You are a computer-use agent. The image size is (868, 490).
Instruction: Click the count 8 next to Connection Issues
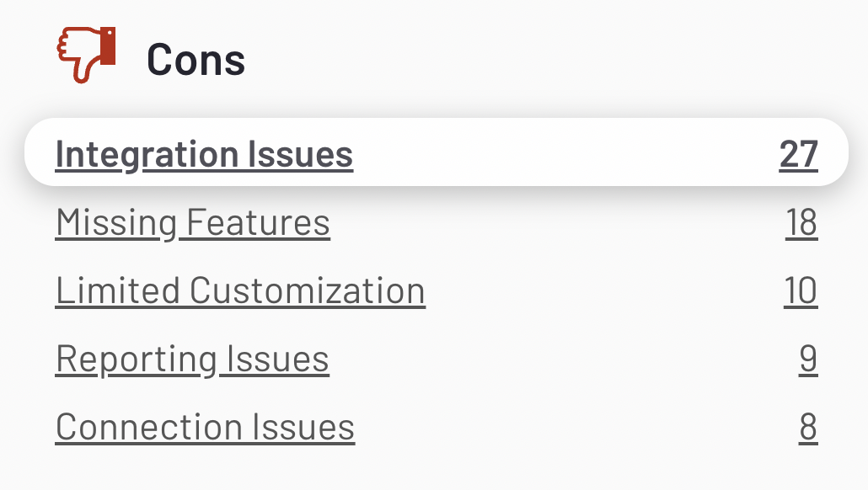tap(808, 427)
